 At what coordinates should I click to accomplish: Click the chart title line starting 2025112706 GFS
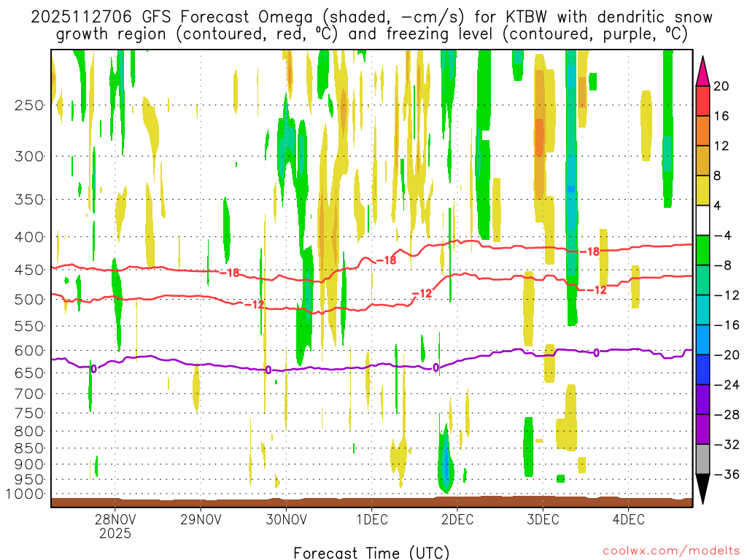(371, 17)
